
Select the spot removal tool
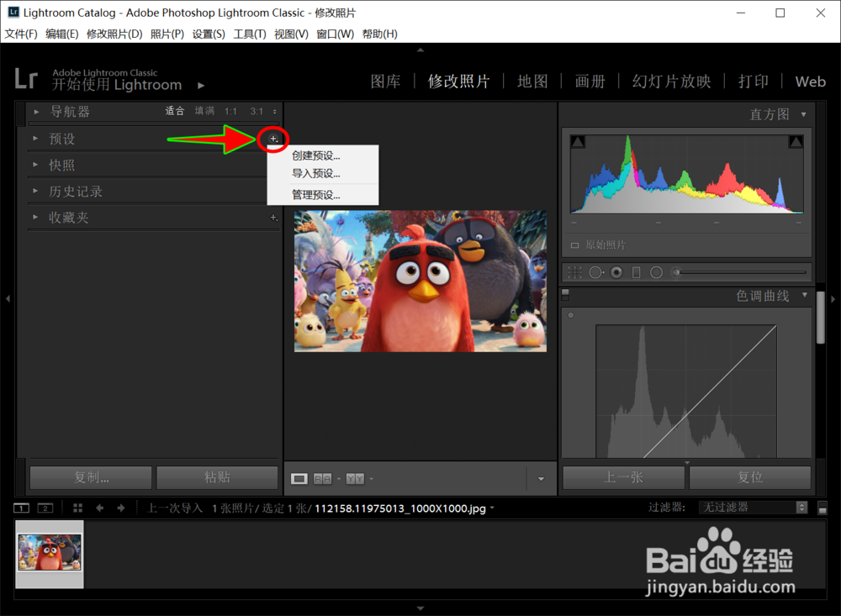click(596, 272)
